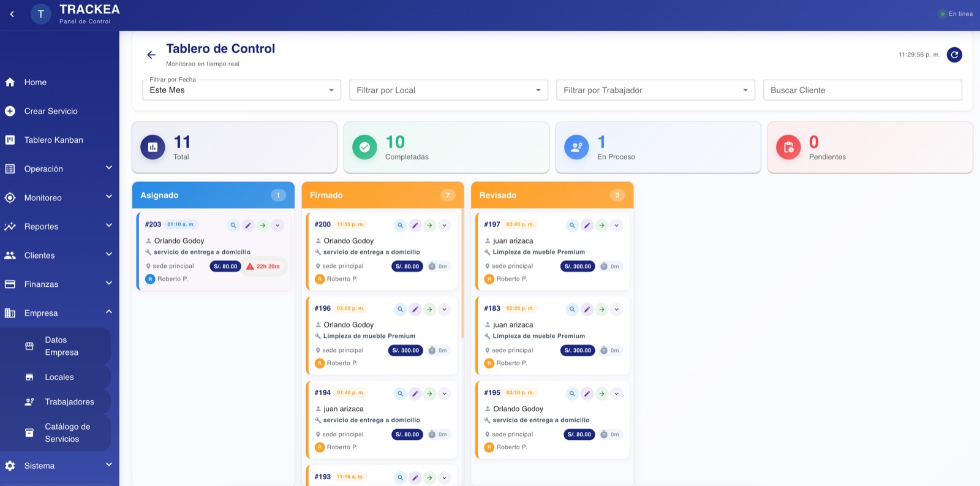Expand the Operación menu

[x=59, y=169]
